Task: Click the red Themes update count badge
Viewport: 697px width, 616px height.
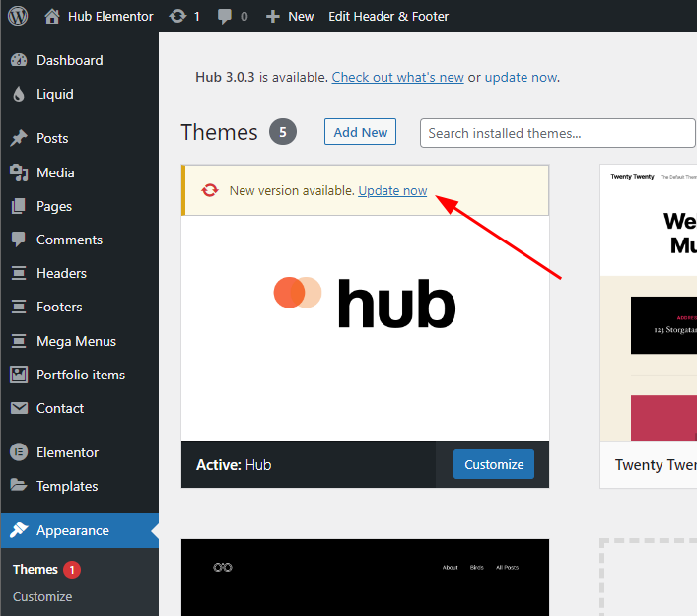Action: (x=72, y=570)
